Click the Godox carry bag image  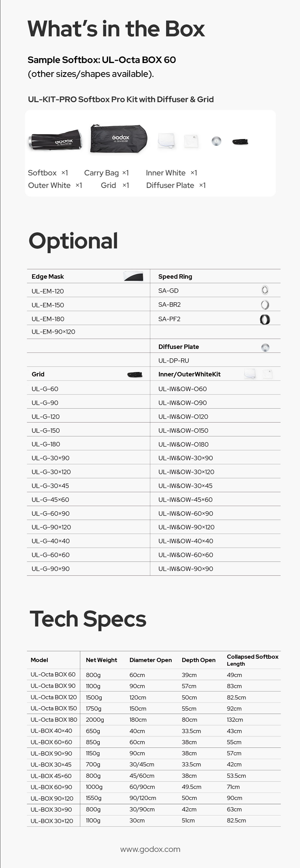[x=119, y=139]
